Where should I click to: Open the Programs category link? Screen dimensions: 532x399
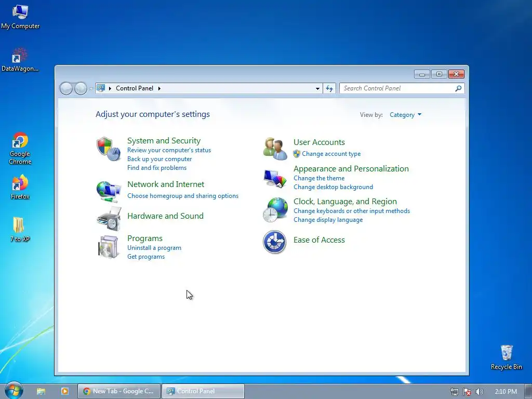145,238
